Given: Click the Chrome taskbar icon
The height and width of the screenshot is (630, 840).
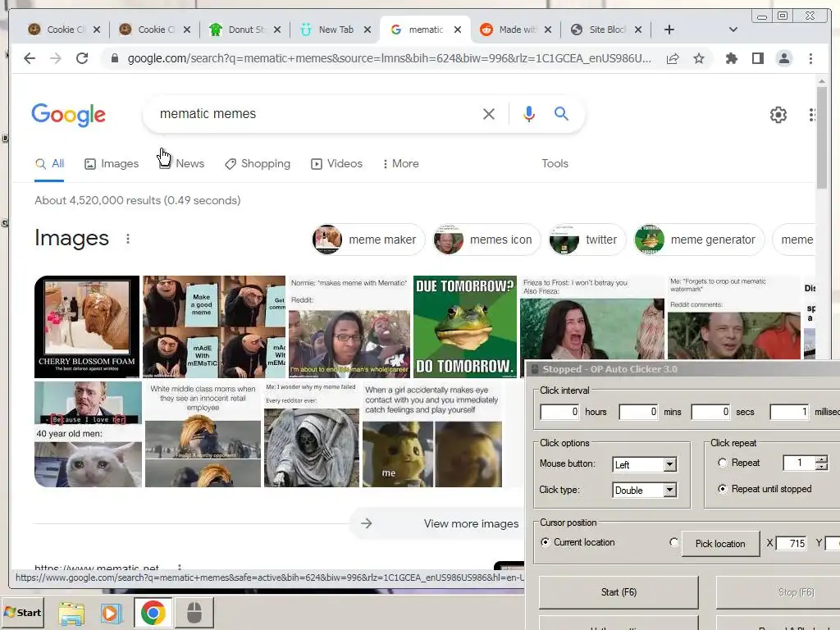Looking at the screenshot, I should point(153,612).
